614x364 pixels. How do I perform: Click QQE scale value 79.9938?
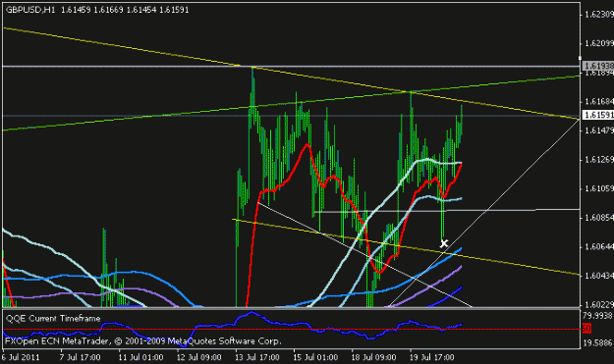coord(597,316)
